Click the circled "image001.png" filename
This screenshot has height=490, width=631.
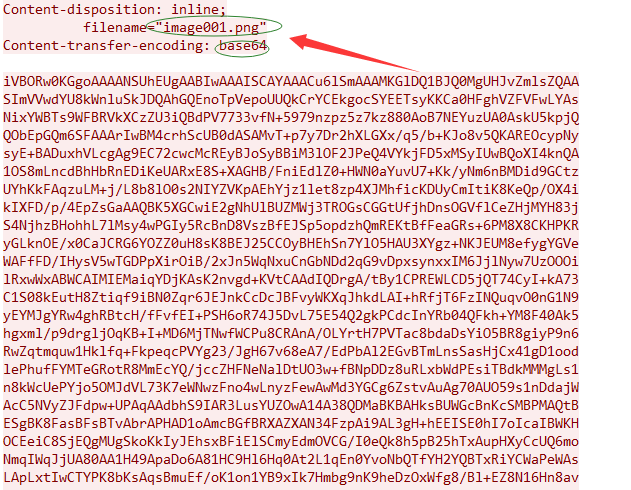214,27
